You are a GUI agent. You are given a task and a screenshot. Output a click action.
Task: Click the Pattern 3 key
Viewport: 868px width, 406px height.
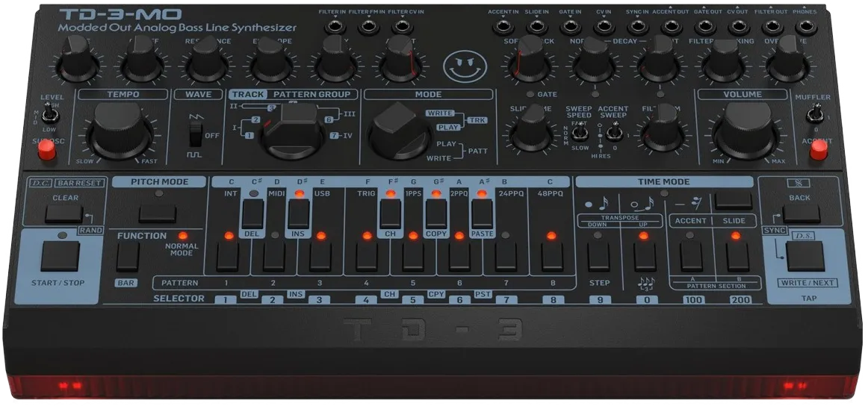coord(320,257)
